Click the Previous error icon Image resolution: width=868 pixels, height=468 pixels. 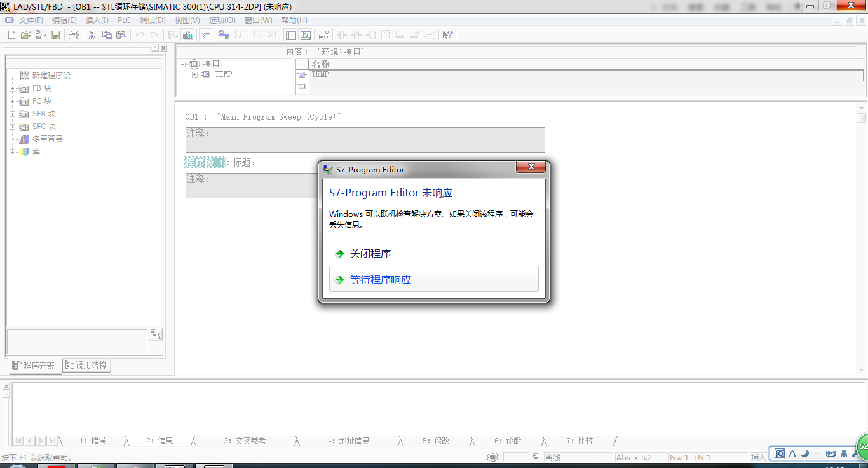(x=257, y=35)
